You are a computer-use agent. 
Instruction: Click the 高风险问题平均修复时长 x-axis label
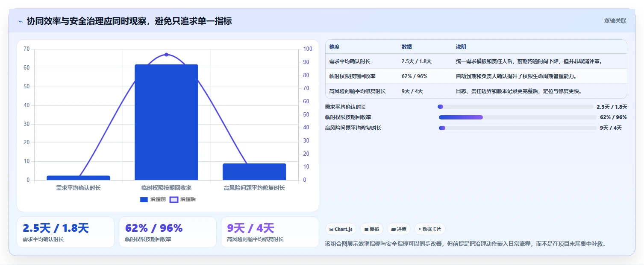[x=254, y=188]
